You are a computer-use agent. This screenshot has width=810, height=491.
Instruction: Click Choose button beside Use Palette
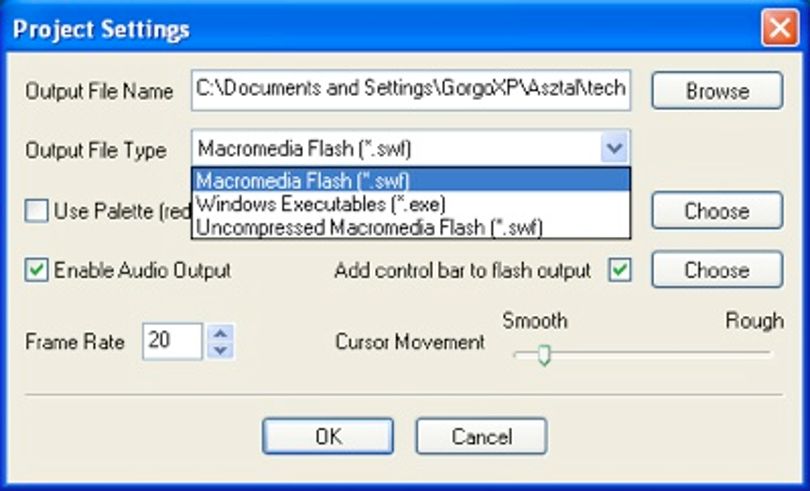[717, 211]
